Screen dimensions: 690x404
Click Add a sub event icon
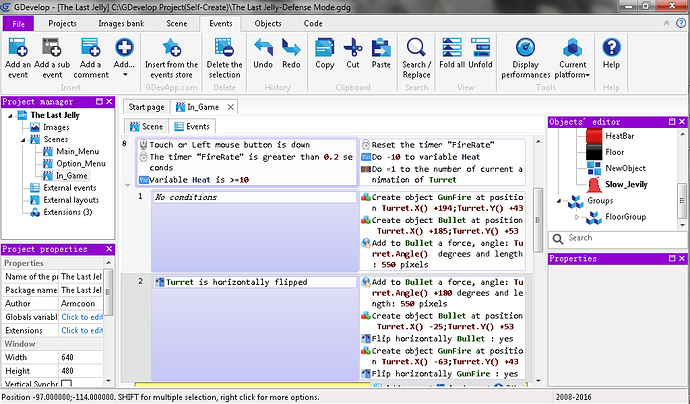(54, 47)
